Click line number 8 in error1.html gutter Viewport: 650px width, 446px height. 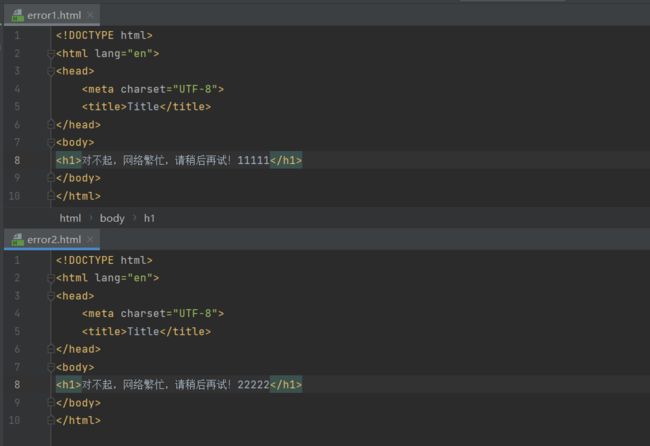click(17, 160)
